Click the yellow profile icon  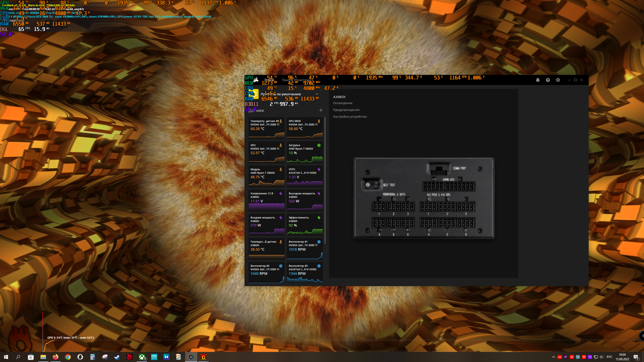pyautogui.click(x=254, y=94)
